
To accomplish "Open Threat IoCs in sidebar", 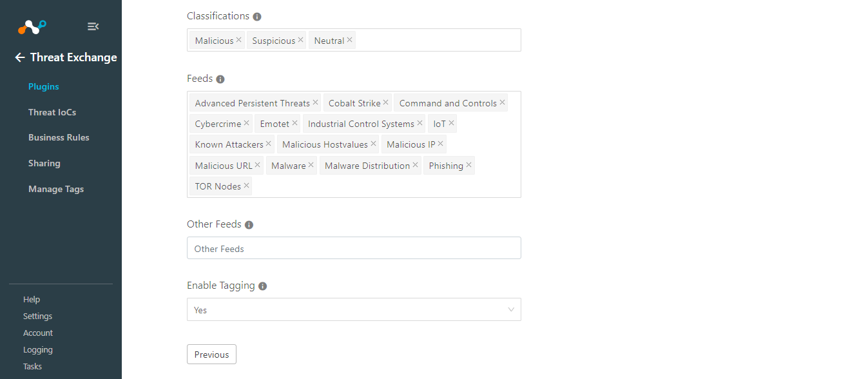I will tap(52, 112).
